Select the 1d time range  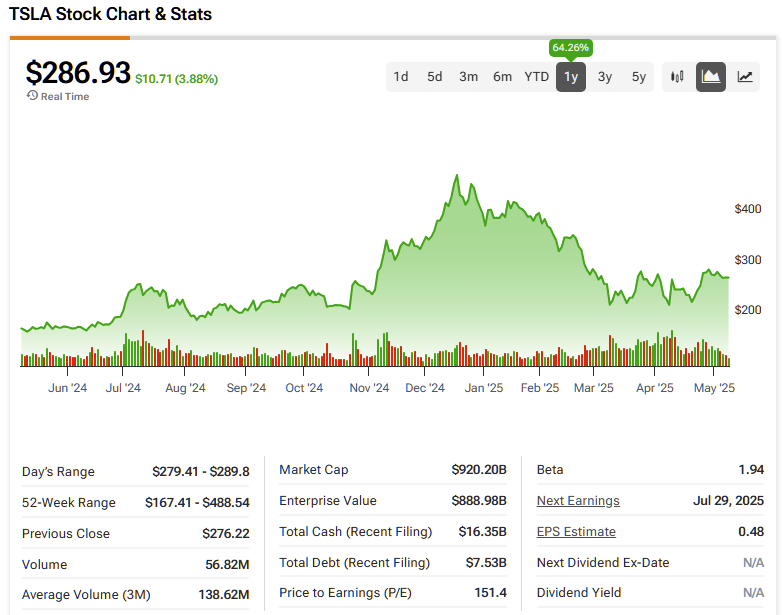400,77
